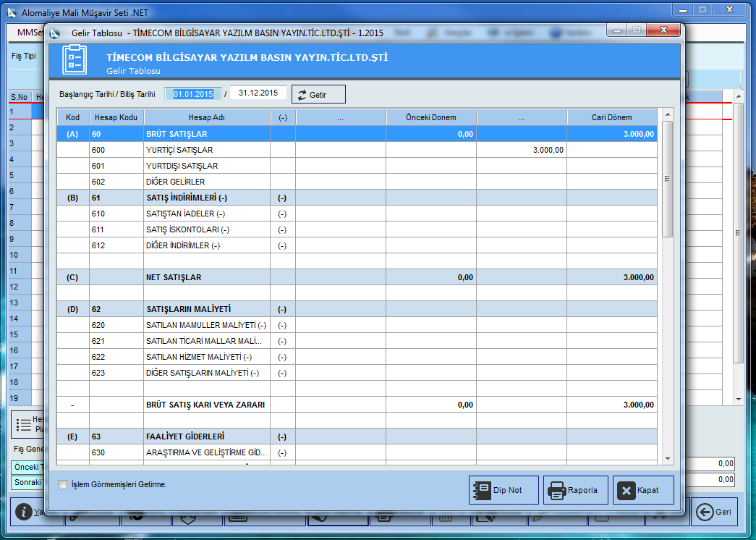Select the FAALİYET GİDERLERİ row
This screenshot has height=540, width=756.
pos(357,436)
